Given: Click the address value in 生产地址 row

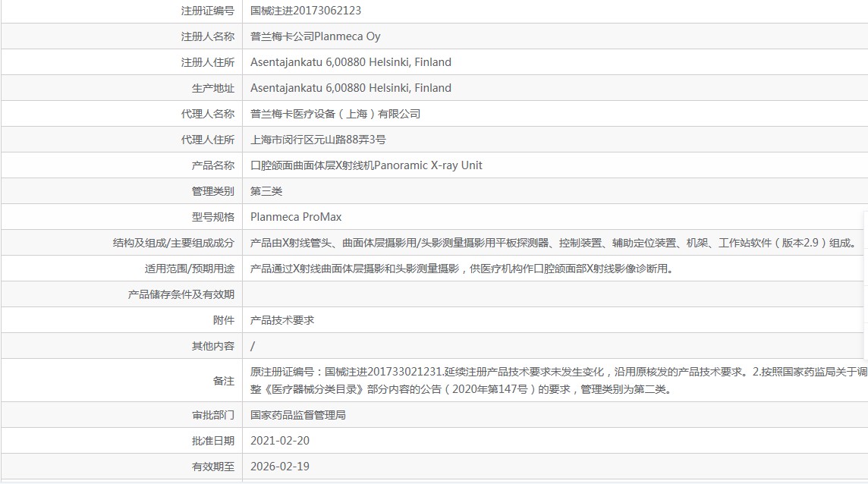Looking at the screenshot, I should [351, 88].
